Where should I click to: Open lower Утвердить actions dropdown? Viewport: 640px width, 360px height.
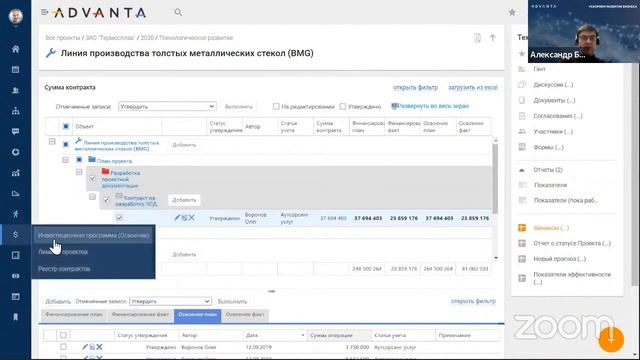tap(170, 301)
